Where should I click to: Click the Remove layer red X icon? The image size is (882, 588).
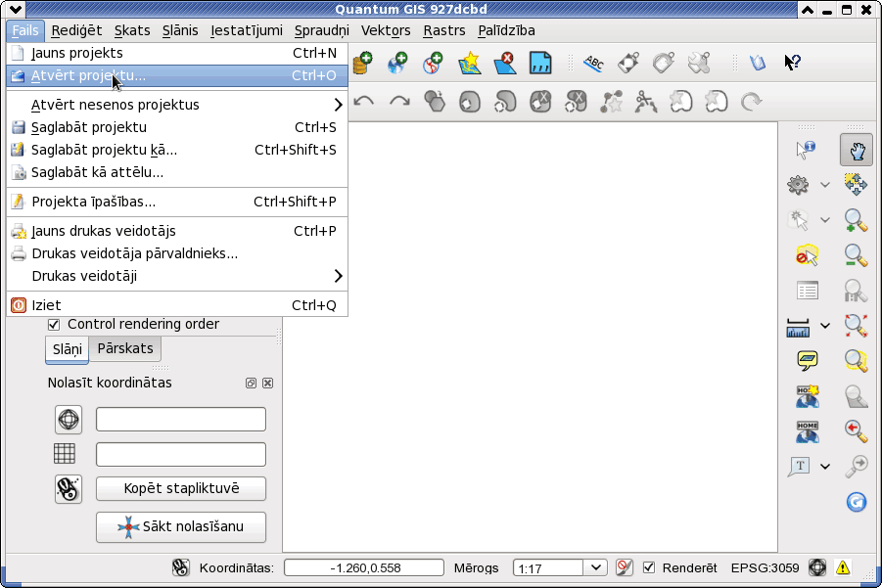pyautogui.click(x=504, y=63)
